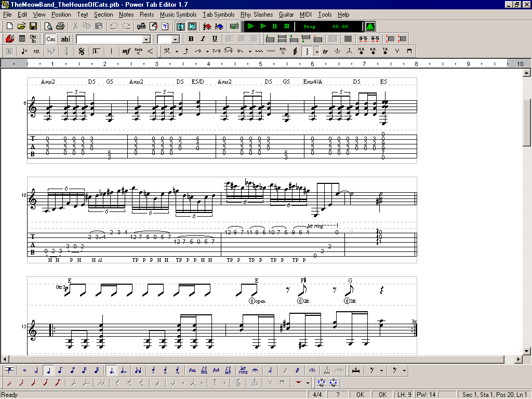Toggle the dotted note button
Viewport: 532px width, 399px height.
(112, 370)
